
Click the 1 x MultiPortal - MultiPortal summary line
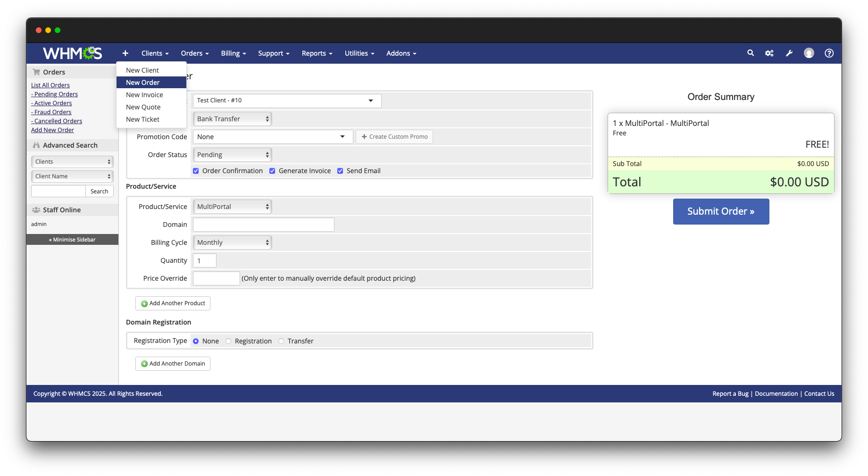(x=661, y=123)
